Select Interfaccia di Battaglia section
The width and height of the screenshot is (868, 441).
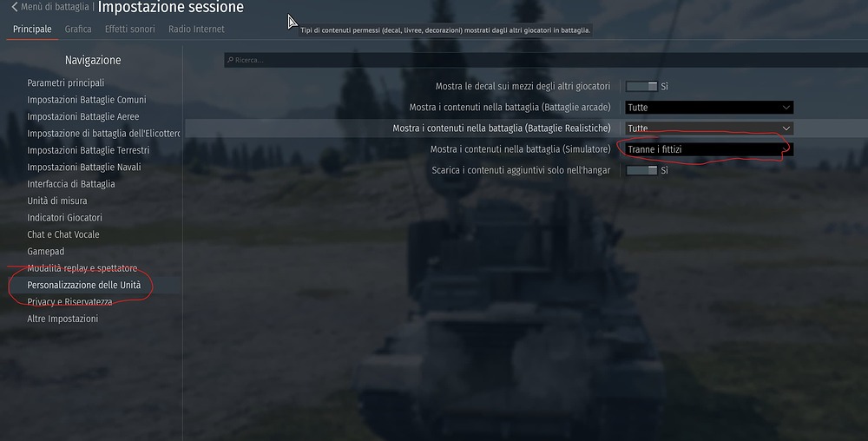[x=71, y=184]
